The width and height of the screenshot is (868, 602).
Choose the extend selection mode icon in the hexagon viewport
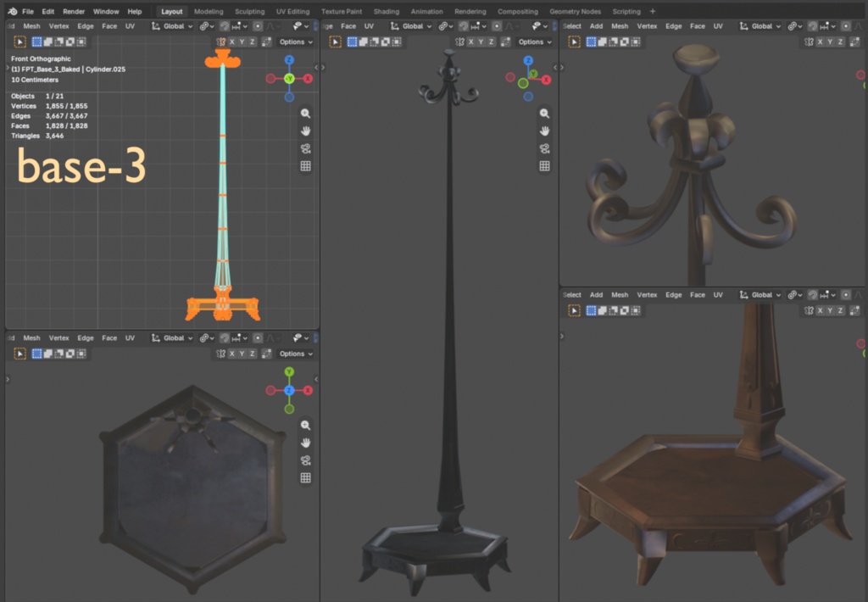click(48, 354)
